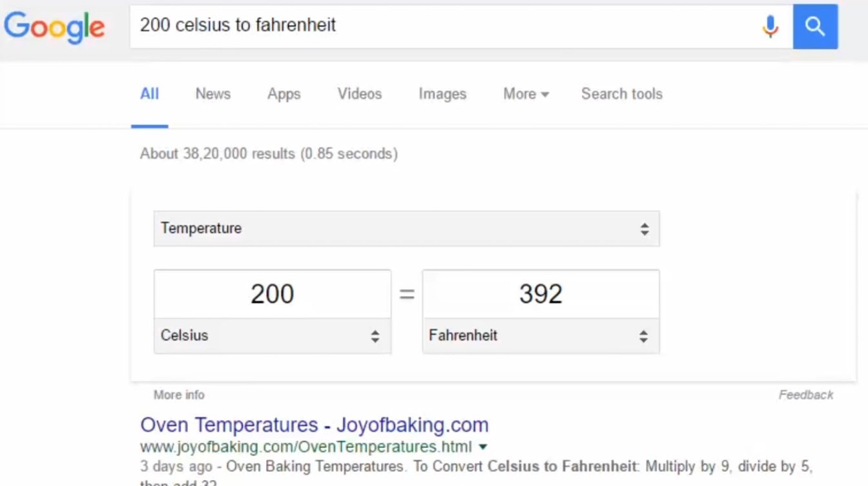The image size is (868, 486).
Task: Switch to the Apps tab
Action: pyautogui.click(x=284, y=94)
